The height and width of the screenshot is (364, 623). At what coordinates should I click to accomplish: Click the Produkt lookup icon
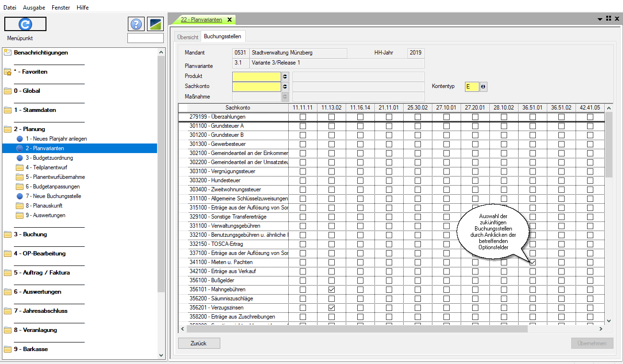[x=285, y=77]
